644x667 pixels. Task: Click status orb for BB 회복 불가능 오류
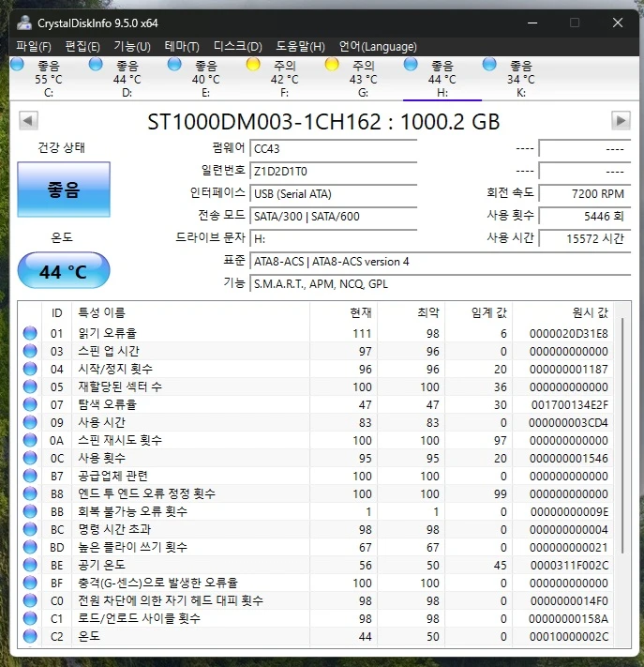30,511
